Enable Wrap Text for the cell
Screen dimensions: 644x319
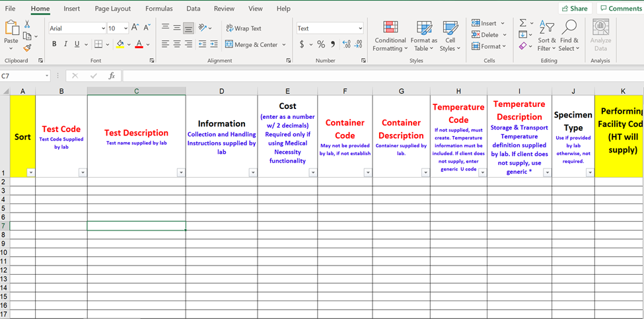click(243, 28)
